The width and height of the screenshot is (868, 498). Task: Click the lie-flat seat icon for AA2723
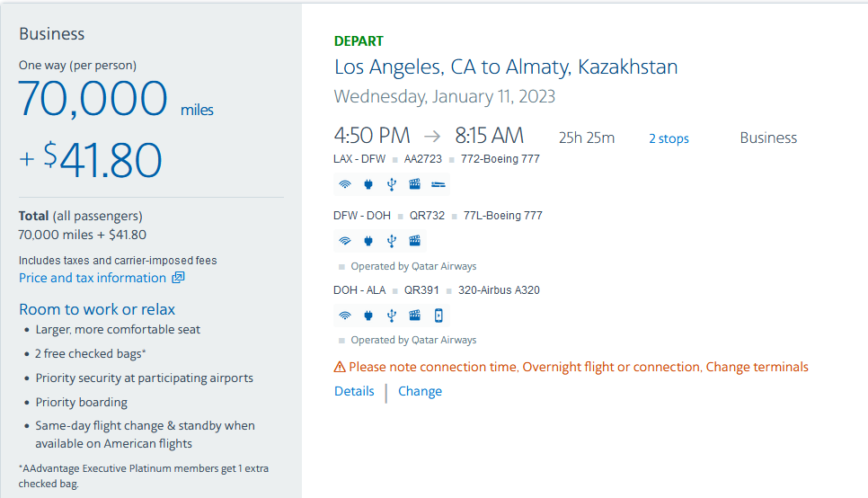[438, 184]
